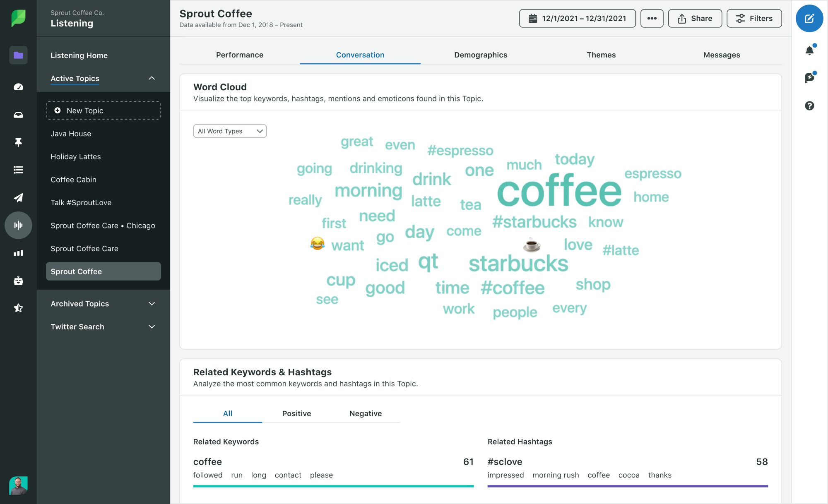
Task: Click the inbox tray icon in sidebar
Action: click(x=18, y=113)
